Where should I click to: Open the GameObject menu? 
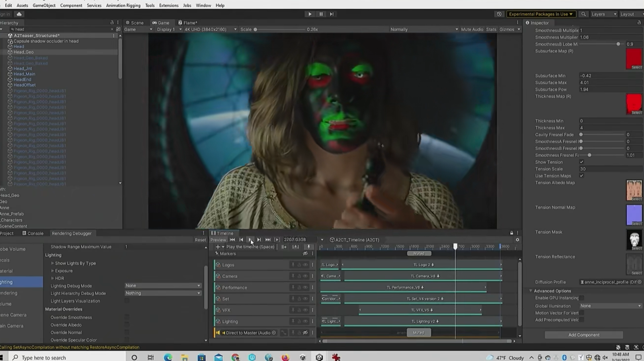44,5
